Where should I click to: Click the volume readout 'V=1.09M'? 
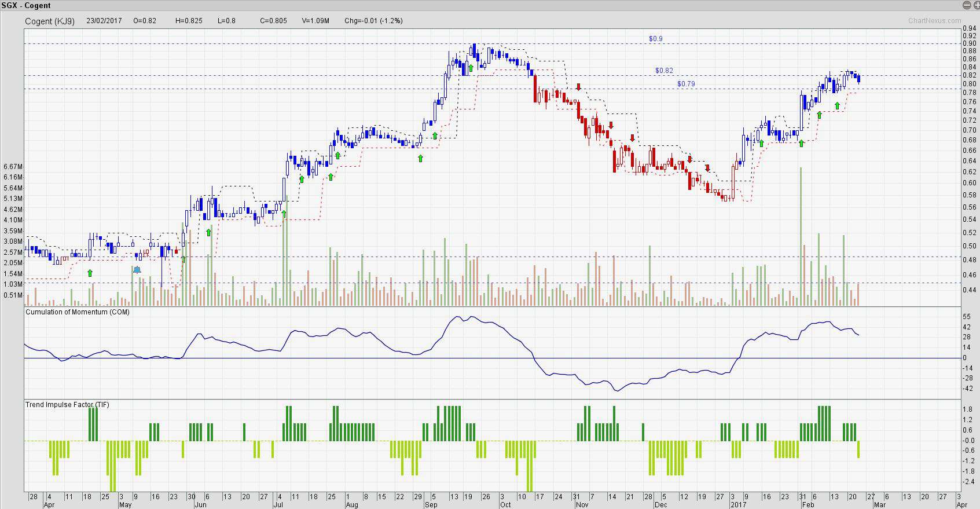click(315, 21)
